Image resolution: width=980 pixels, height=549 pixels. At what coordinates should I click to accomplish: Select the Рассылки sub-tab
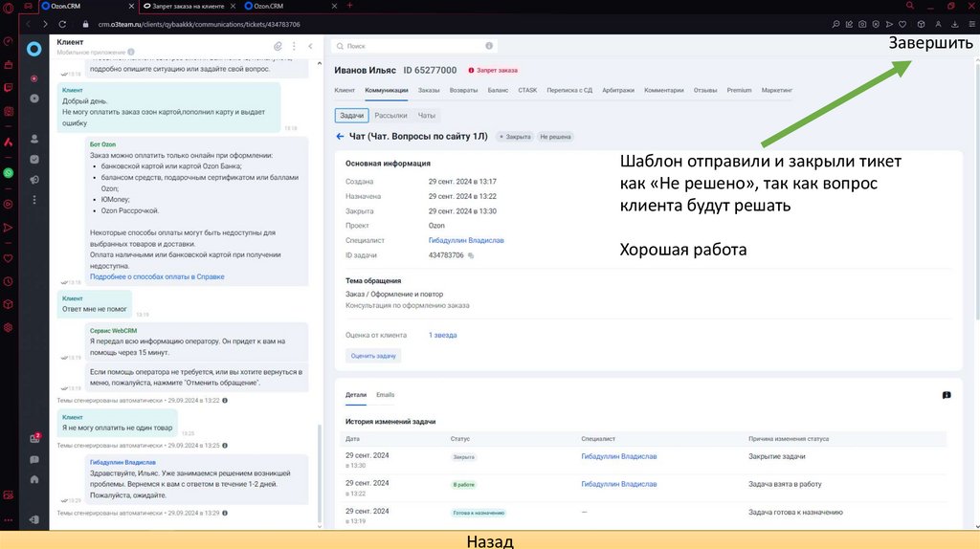[390, 116]
